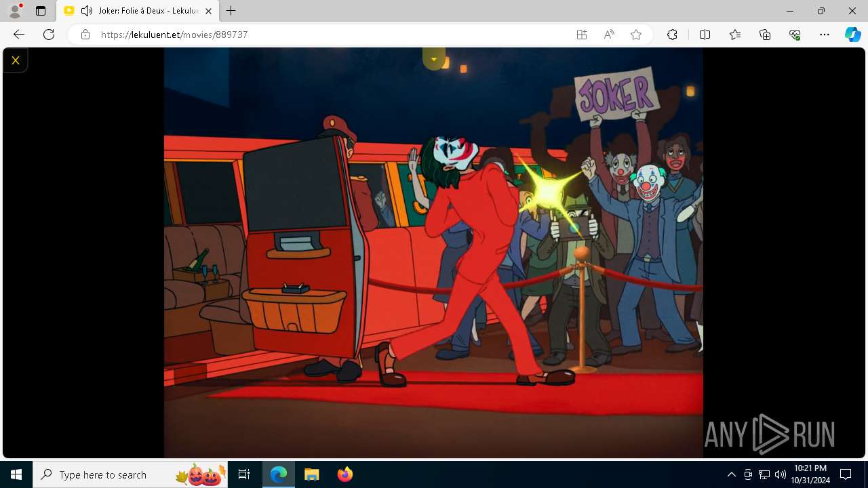Open the Extensions menu

[672, 35]
